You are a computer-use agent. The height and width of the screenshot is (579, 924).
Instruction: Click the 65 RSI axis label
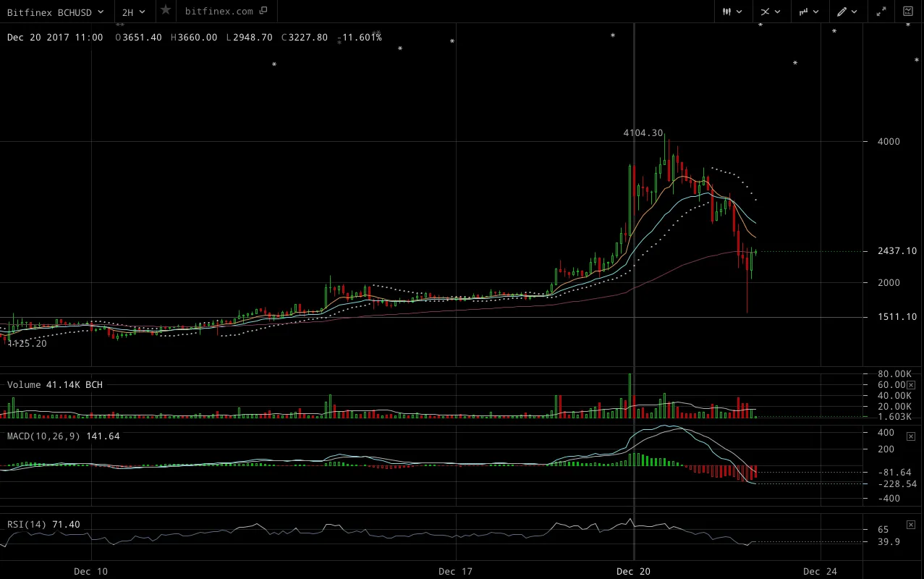[x=883, y=530]
